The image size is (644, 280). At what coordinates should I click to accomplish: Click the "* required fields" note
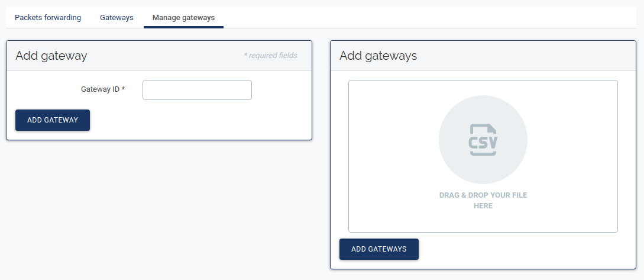(x=270, y=56)
